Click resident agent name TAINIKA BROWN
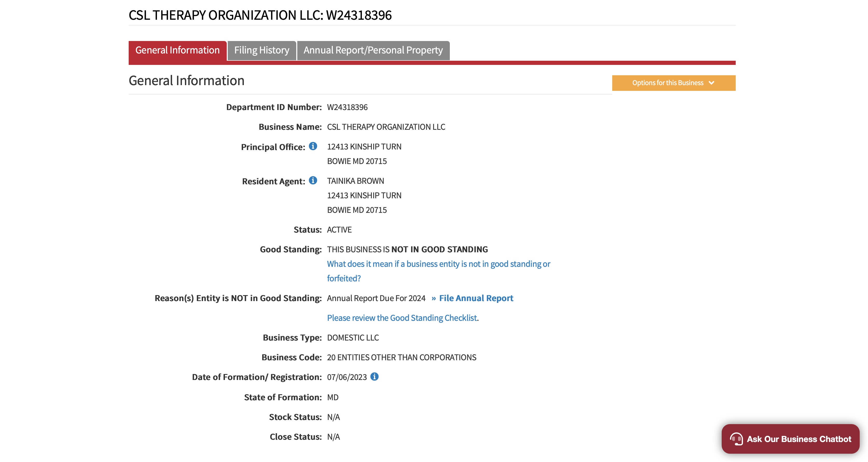Image resolution: width=868 pixels, height=462 pixels. (x=355, y=181)
